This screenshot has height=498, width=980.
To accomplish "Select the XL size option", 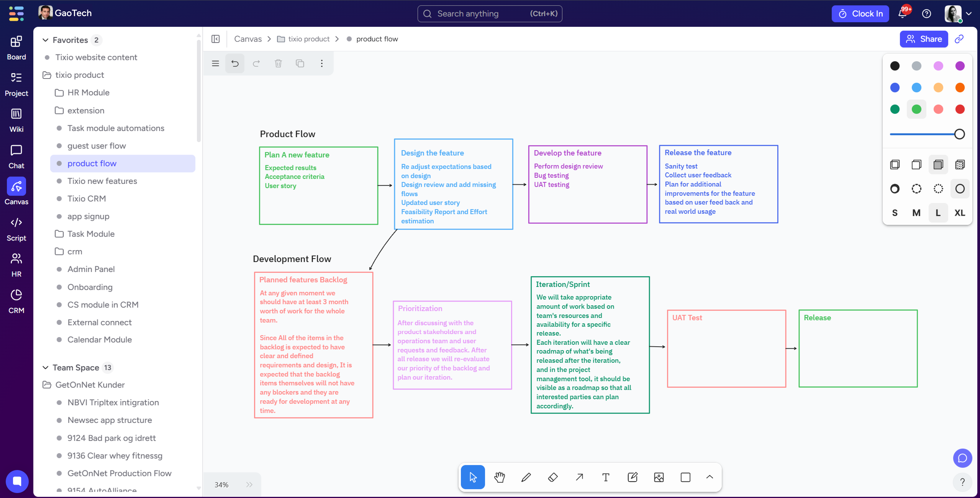I will pyautogui.click(x=960, y=213).
